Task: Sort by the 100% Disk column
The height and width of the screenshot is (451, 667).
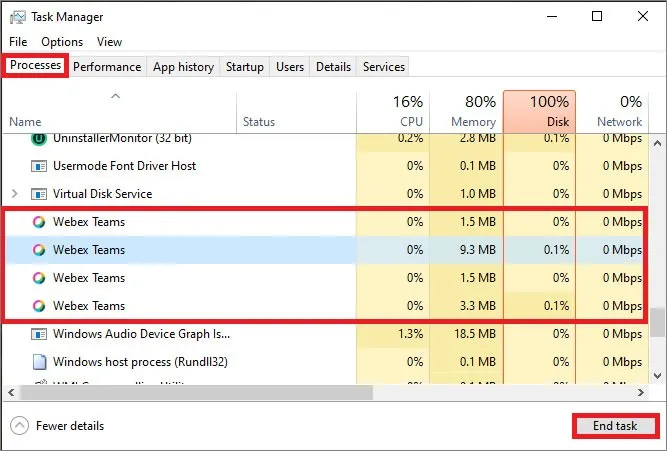Action: click(539, 112)
